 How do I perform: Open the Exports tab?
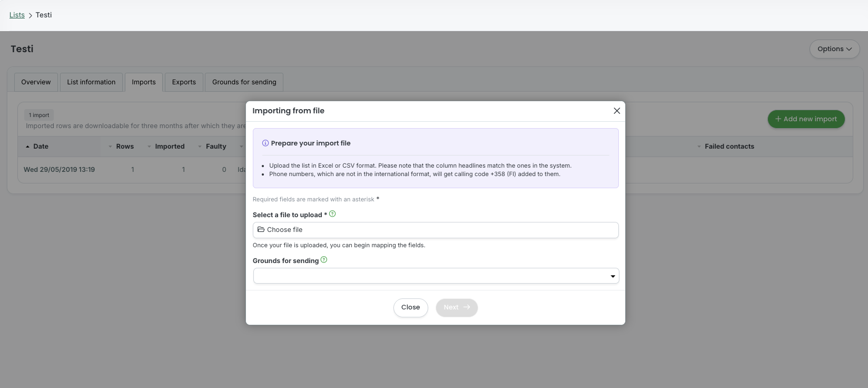pos(184,82)
